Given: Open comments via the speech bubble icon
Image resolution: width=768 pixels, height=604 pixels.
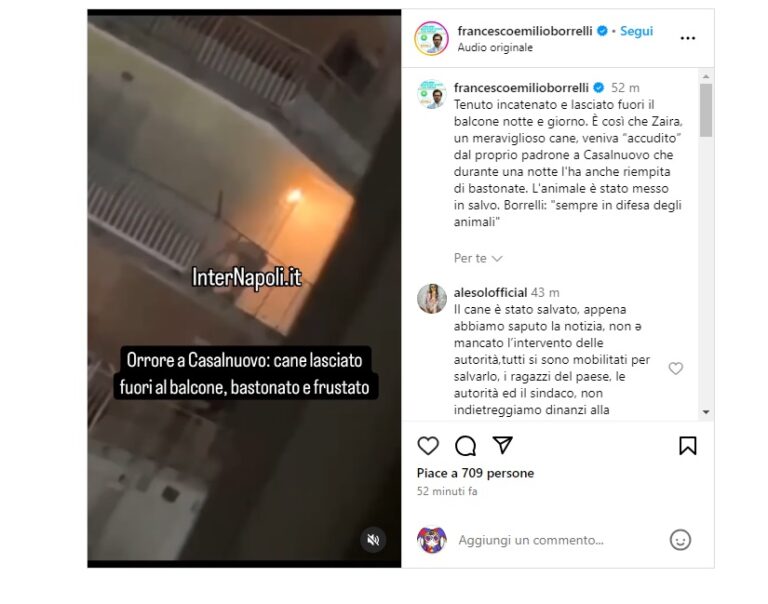Looking at the screenshot, I should tap(465, 445).
